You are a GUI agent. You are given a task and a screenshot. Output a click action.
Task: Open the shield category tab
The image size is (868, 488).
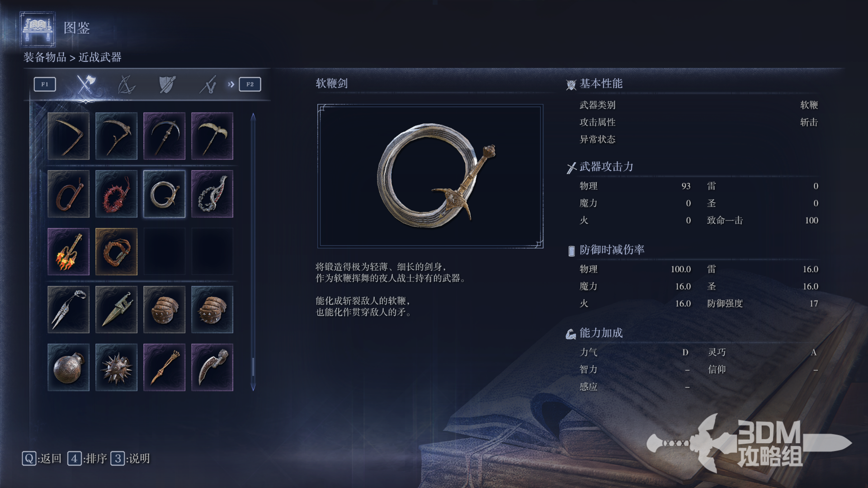(x=167, y=84)
